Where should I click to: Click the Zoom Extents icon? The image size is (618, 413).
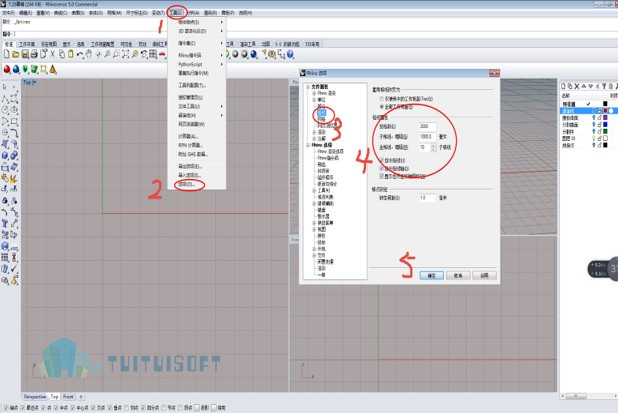click(x=125, y=54)
